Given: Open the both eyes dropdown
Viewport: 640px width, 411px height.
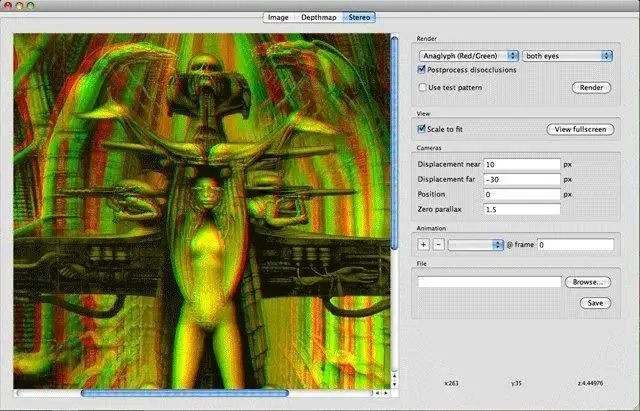Looking at the screenshot, I should click(568, 56).
